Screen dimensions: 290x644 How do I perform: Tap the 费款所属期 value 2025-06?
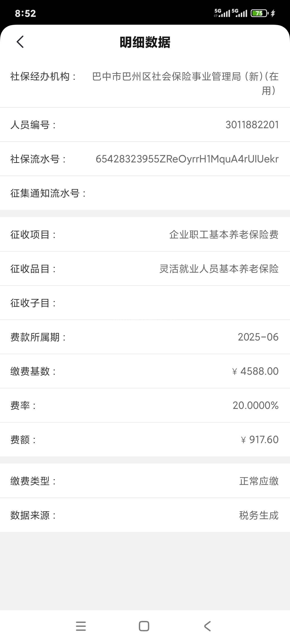pyautogui.click(x=258, y=337)
